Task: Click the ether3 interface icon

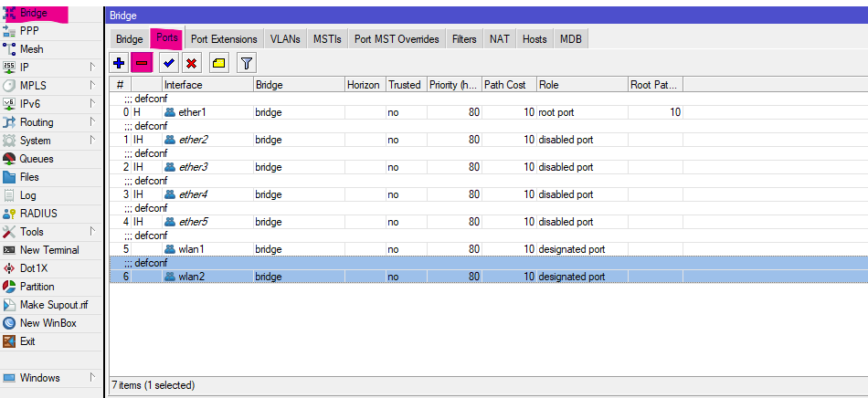Action: 170,167
